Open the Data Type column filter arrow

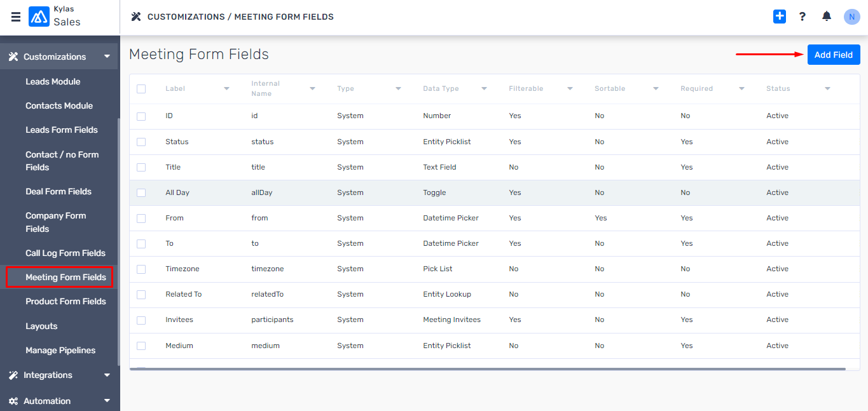(x=484, y=89)
